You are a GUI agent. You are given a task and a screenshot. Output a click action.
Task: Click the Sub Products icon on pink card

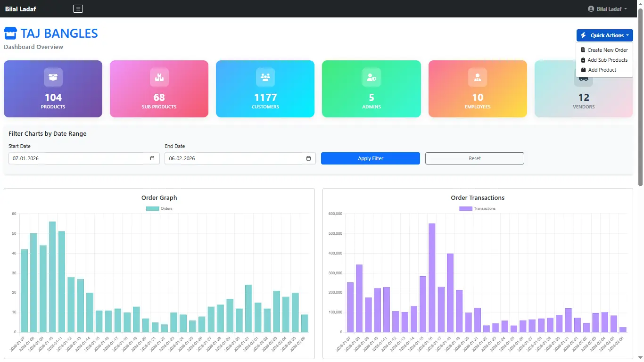[x=159, y=77]
